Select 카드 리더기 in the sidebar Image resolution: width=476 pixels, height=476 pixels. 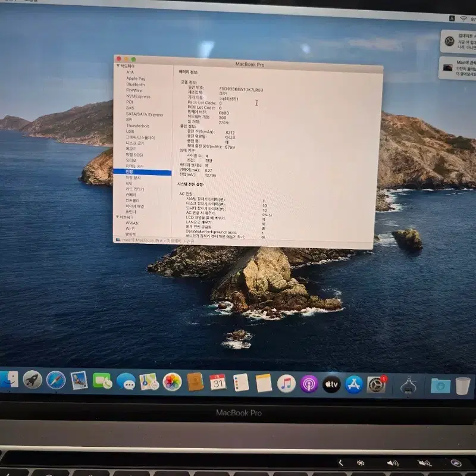point(135,189)
